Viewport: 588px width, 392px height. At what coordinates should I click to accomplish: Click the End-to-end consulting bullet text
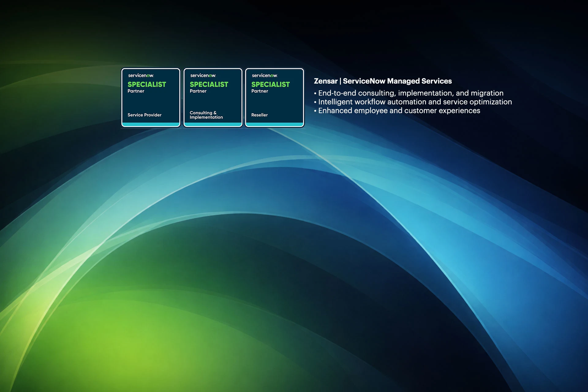coord(409,93)
